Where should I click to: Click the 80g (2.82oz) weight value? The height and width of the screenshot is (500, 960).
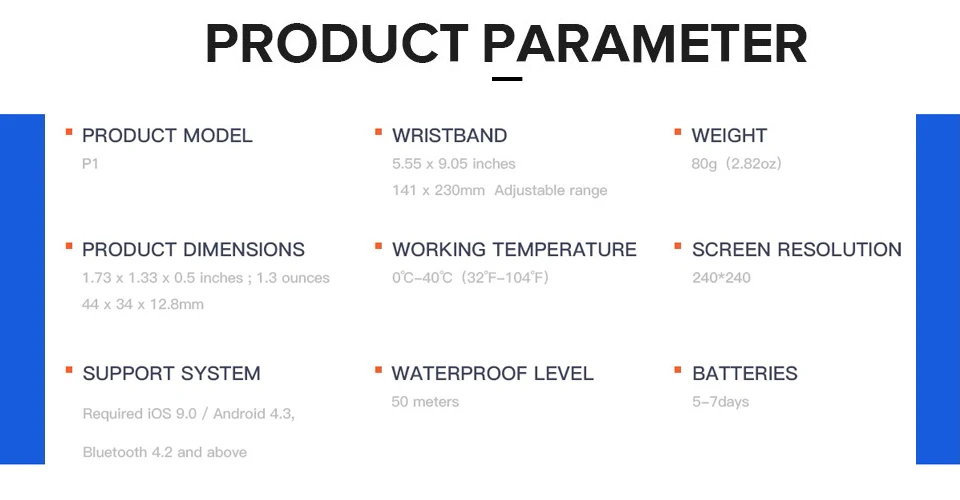click(x=737, y=163)
